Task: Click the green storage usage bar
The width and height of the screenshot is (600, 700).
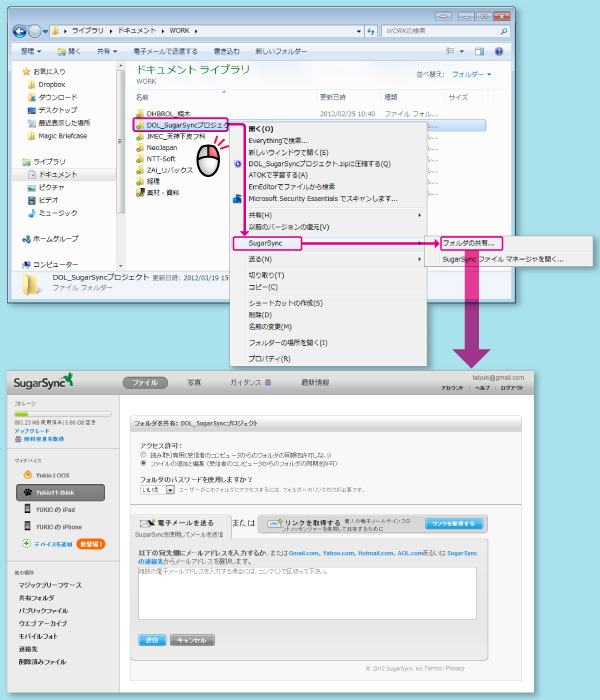Action: [62, 414]
